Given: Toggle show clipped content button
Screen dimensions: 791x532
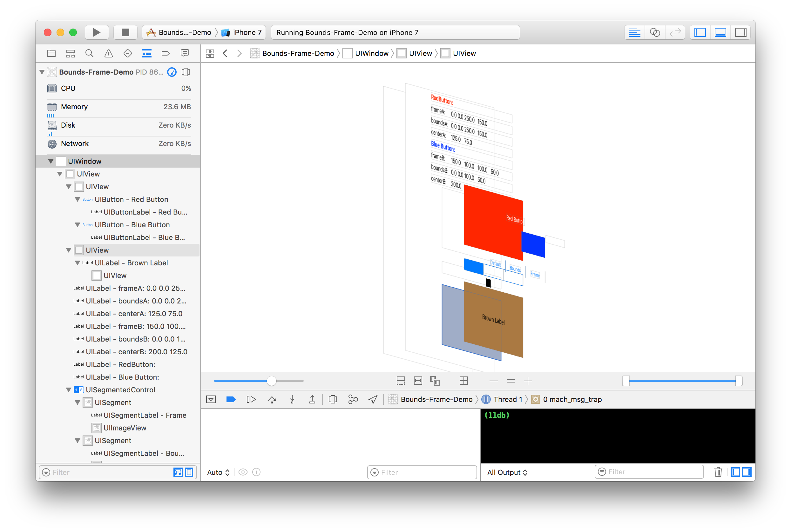Looking at the screenshot, I should click(401, 381).
